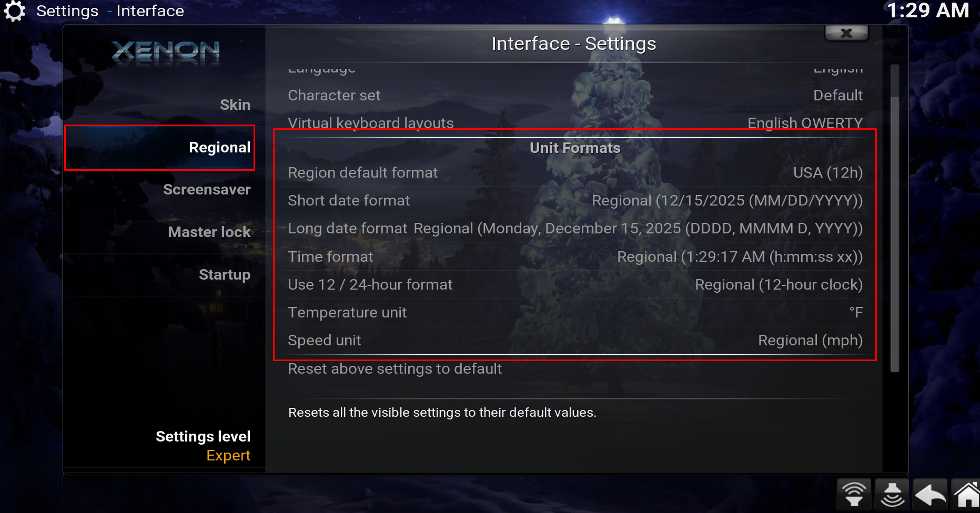Open the Startup settings section
This screenshot has width=980, height=513.
click(225, 274)
